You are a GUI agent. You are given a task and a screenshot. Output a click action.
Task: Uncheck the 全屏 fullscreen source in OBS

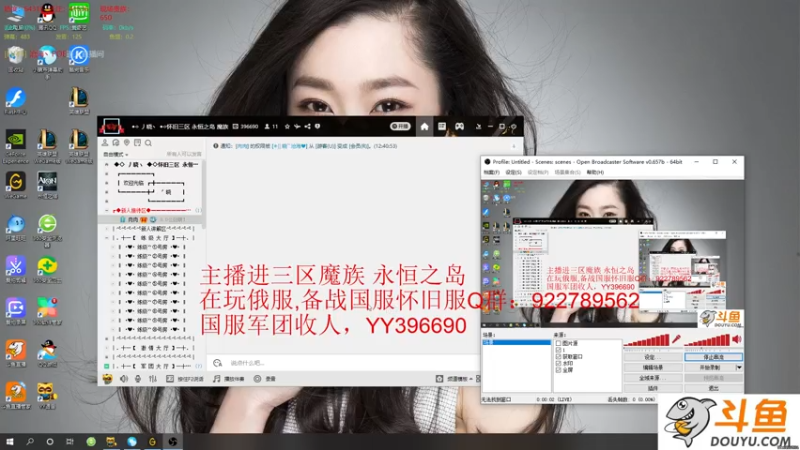pyautogui.click(x=558, y=370)
